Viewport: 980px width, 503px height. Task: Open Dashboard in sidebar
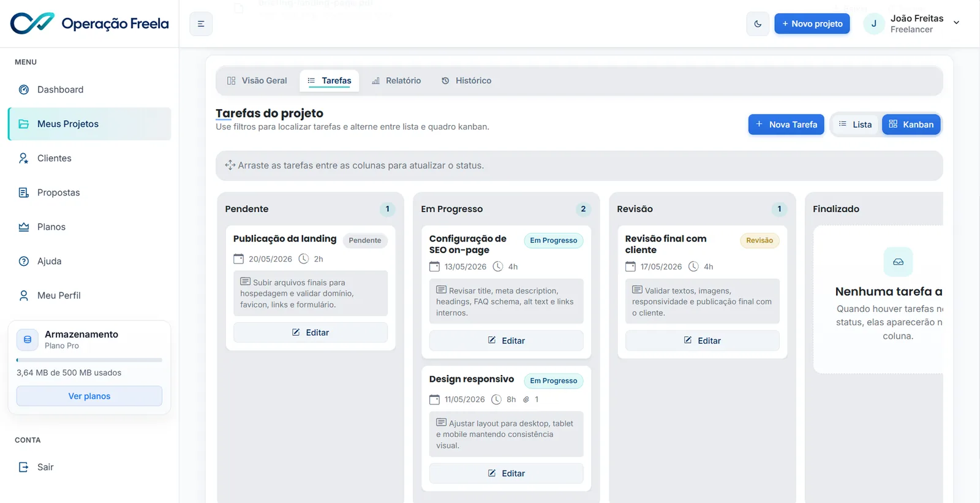click(89, 89)
